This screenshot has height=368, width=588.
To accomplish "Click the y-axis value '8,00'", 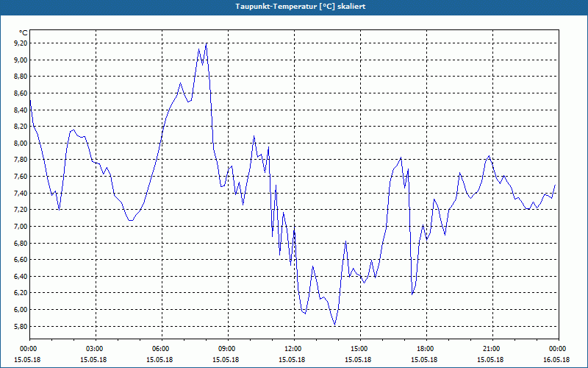I will tap(21, 143).
